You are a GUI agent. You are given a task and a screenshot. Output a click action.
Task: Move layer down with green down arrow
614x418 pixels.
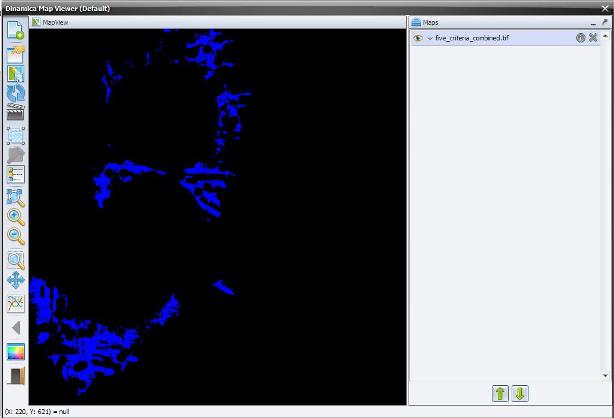click(520, 393)
